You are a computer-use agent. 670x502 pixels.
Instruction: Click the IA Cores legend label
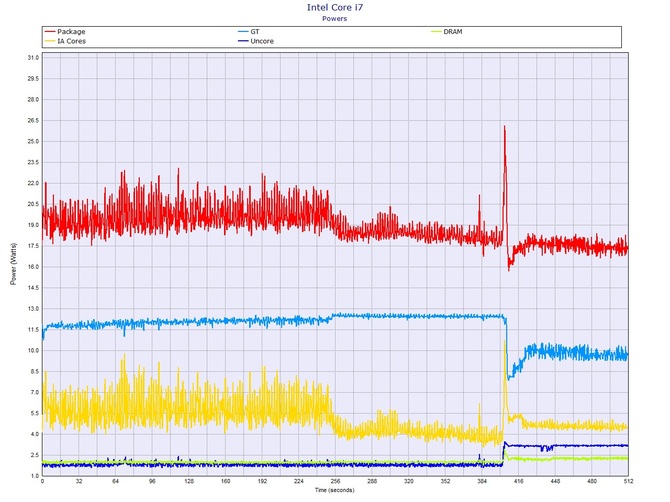(71, 41)
